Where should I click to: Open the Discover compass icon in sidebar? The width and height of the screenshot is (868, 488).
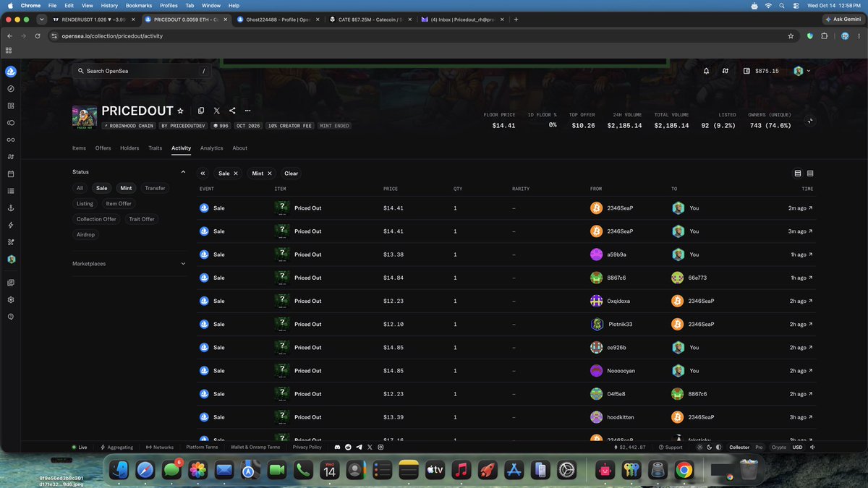[11, 89]
